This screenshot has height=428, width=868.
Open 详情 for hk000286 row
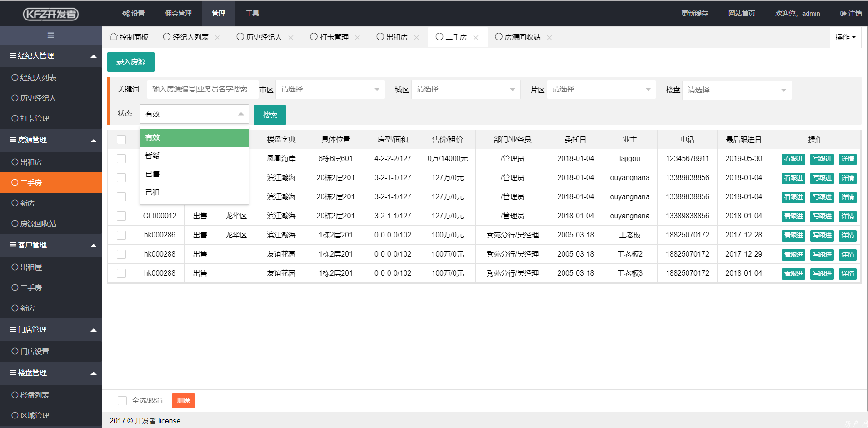[848, 235]
